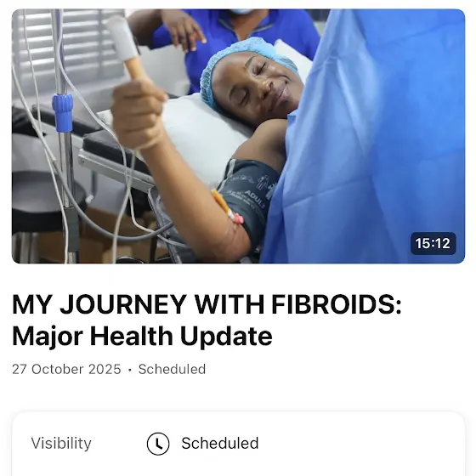Click the blood pressure cuff labeled ADULT

tap(247, 199)
